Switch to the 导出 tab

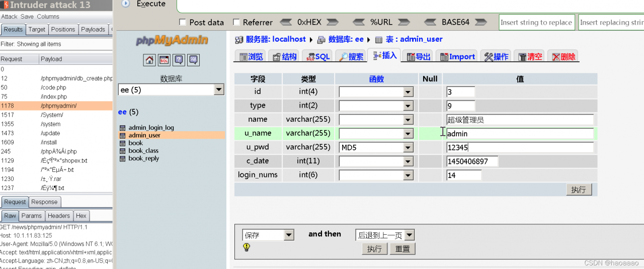(419, 57)
